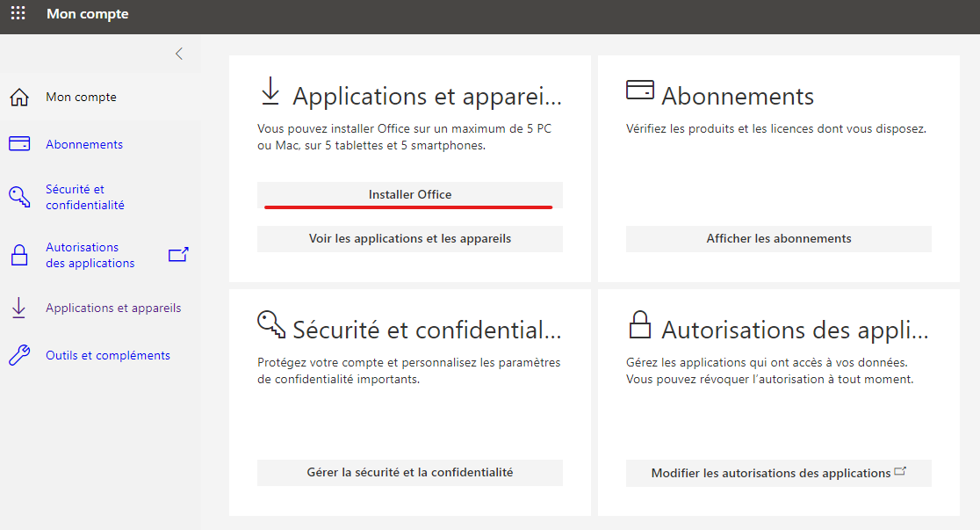This screenshot has width=980, height=530.
Task: Click Modifier les autorisations des applications button
Action: pyautogui.click(x=779, y=473)
